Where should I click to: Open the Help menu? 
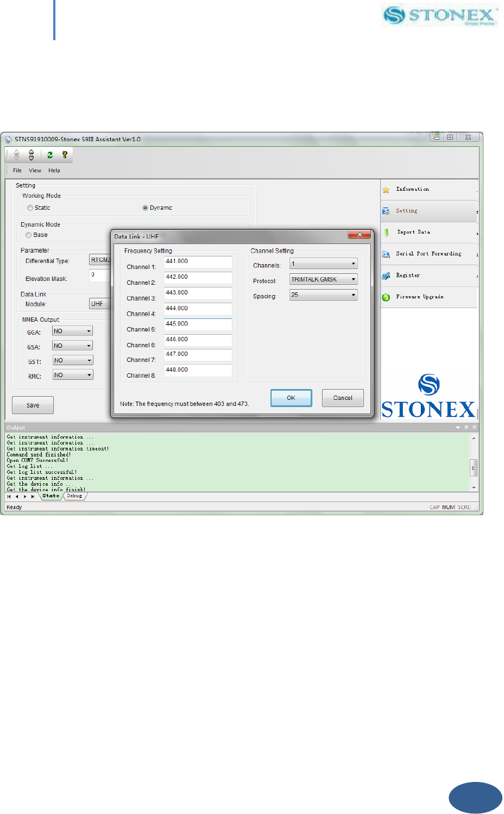click(54, 171)
